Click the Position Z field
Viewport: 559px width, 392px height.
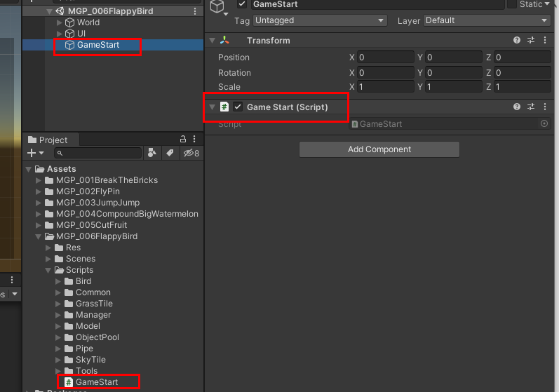(523, 58)
